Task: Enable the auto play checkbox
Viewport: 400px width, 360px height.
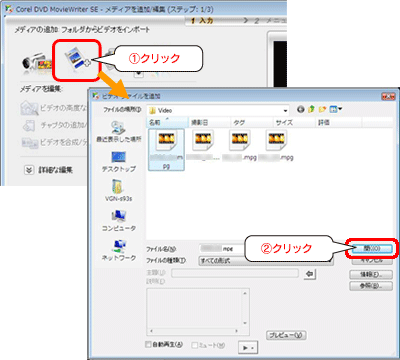Action: [149, 344]
